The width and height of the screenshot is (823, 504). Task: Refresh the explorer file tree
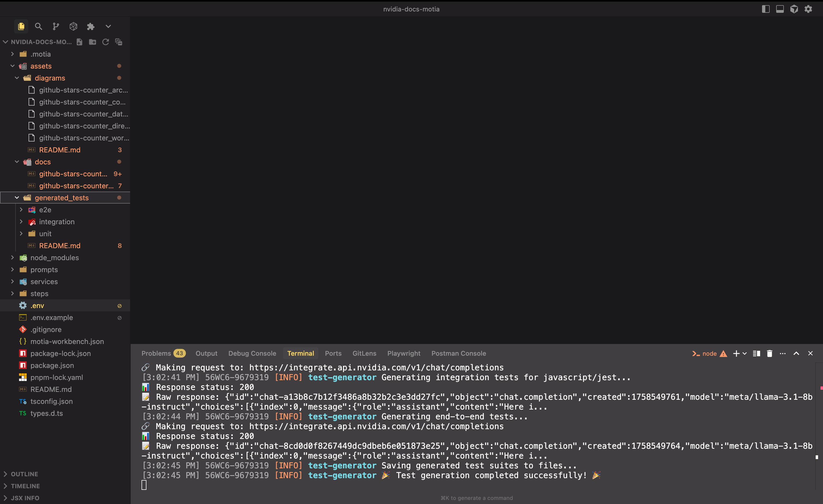click(x=106, y=42)
